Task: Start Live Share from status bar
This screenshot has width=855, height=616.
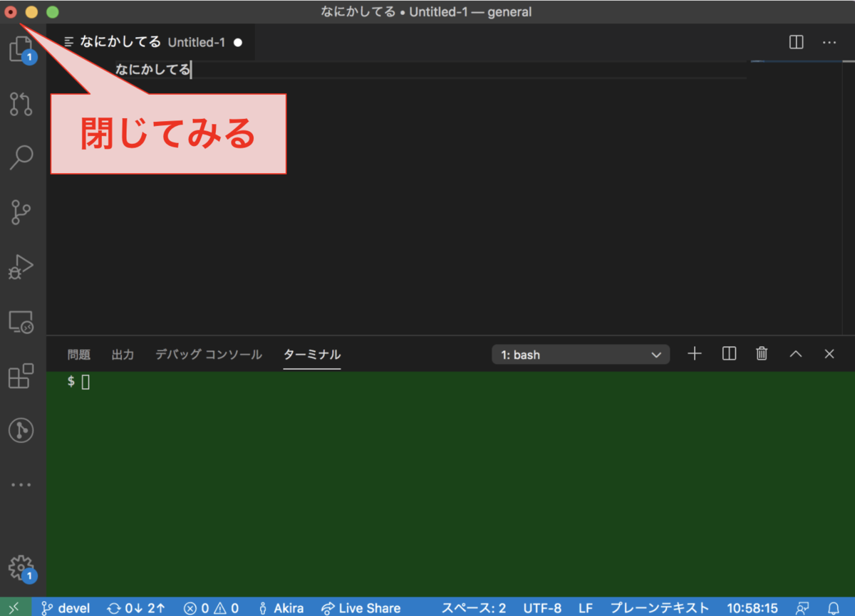Action: point(361,608)
